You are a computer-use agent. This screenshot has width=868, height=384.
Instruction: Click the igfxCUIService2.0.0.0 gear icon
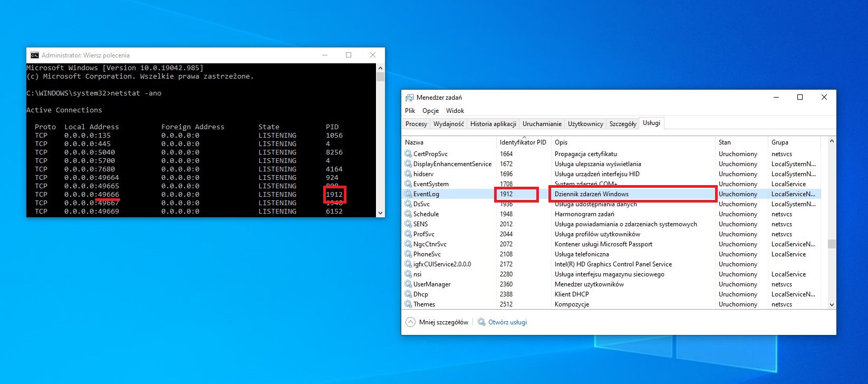(x=408, y=264)
